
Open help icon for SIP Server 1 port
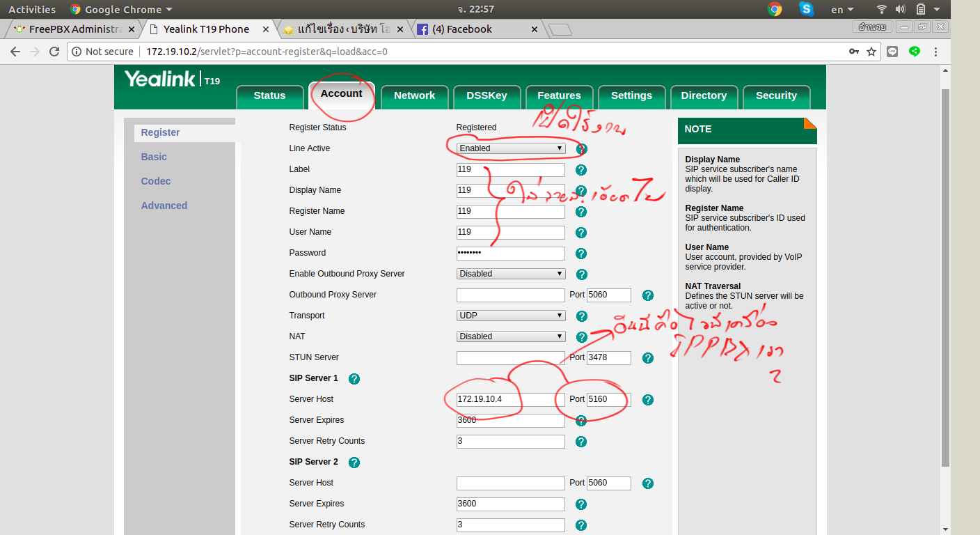648,400
